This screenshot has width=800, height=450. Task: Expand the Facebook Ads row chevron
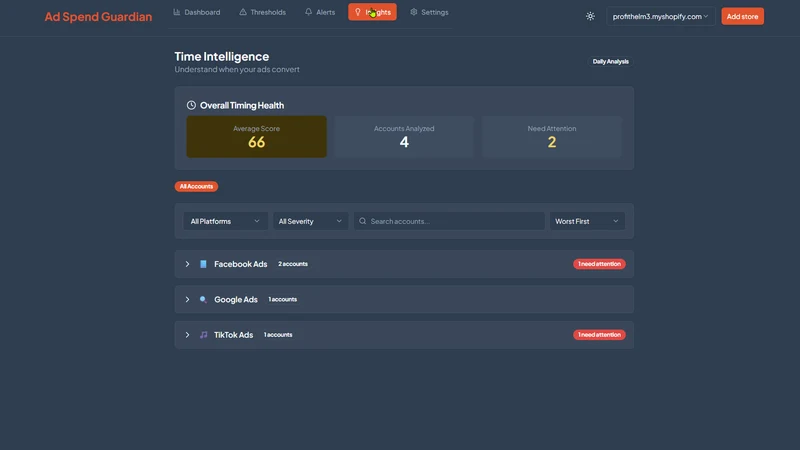point(187,264)
